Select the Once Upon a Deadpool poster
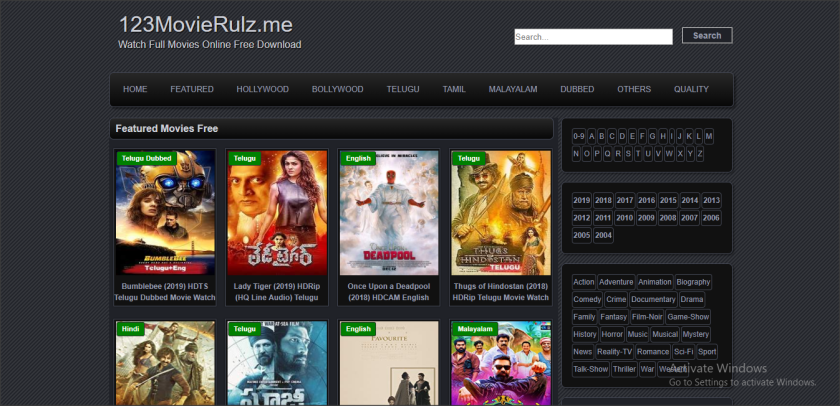 [x=389, y=215]
